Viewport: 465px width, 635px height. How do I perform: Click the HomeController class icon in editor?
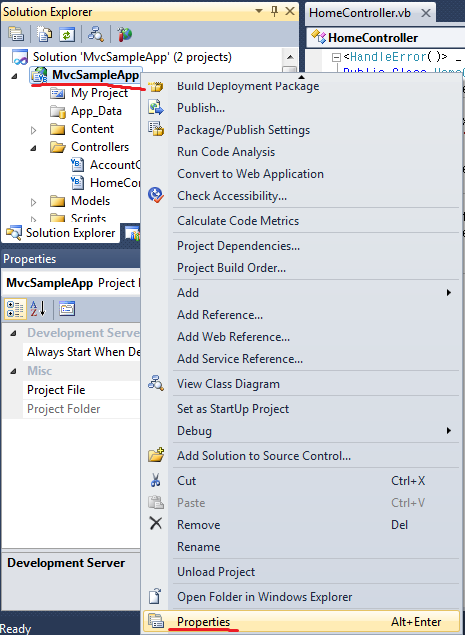(318, 38)
